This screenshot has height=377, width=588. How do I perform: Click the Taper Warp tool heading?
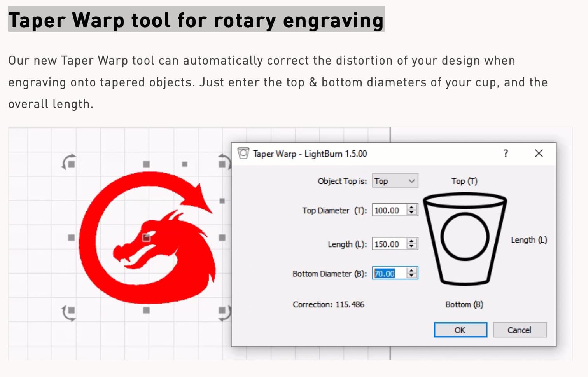pyautogui.click(x=196, y=20)
